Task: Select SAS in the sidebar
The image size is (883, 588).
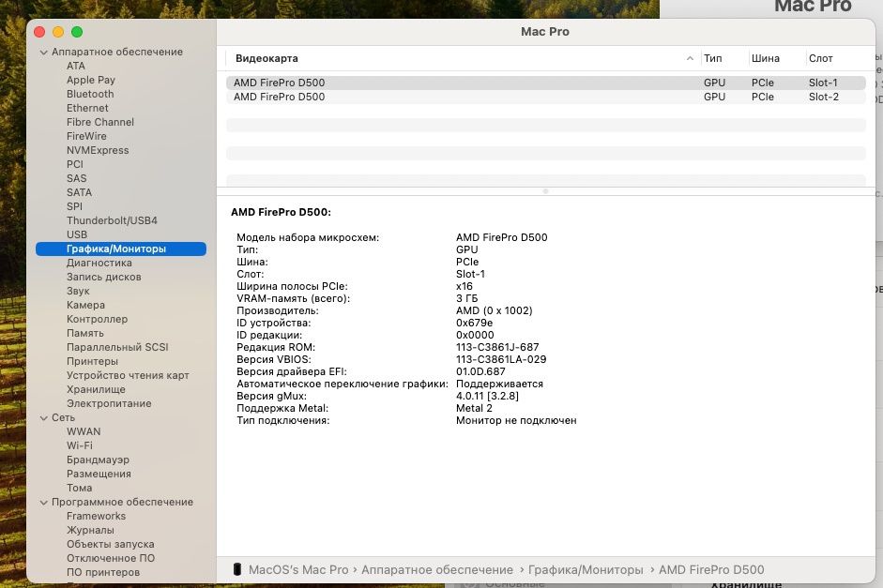Action: [x=77, y=178]
